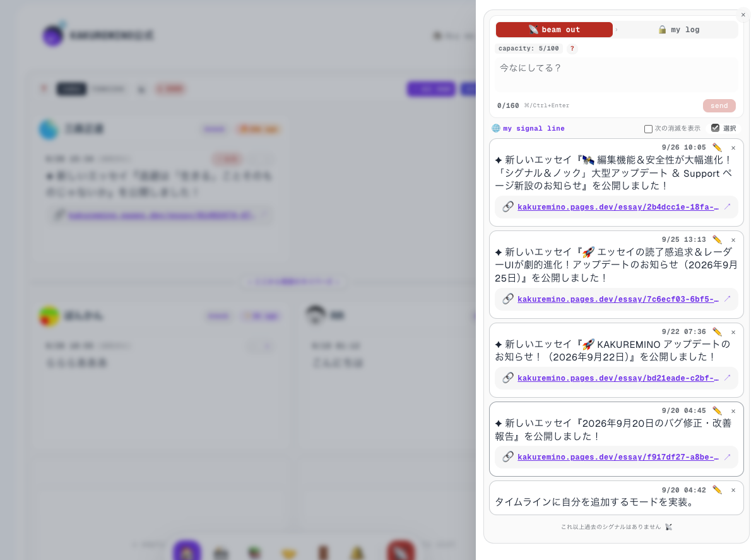Delete the 9/20 04:42 signal
The height and width of the screenshot is (560, 756).
tap(733, 491)
